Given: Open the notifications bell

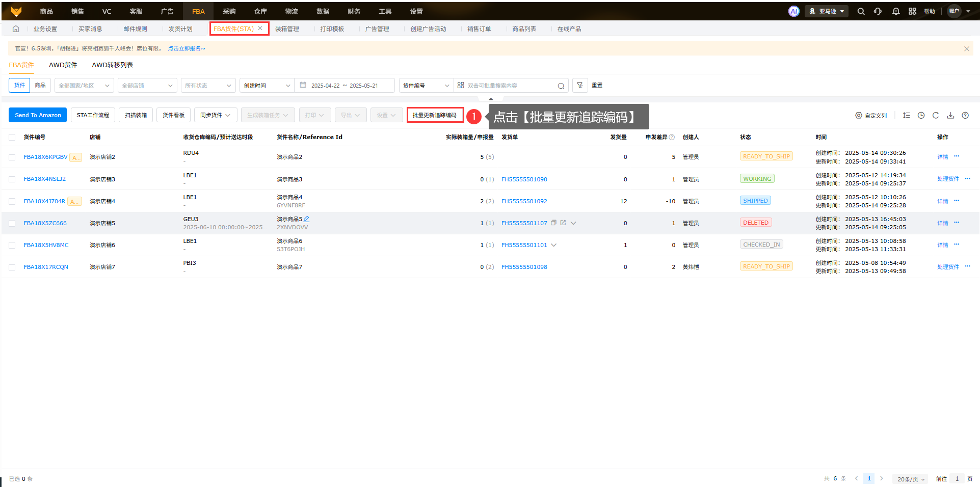Looking at the screenshot, I should tap(895, 11).
